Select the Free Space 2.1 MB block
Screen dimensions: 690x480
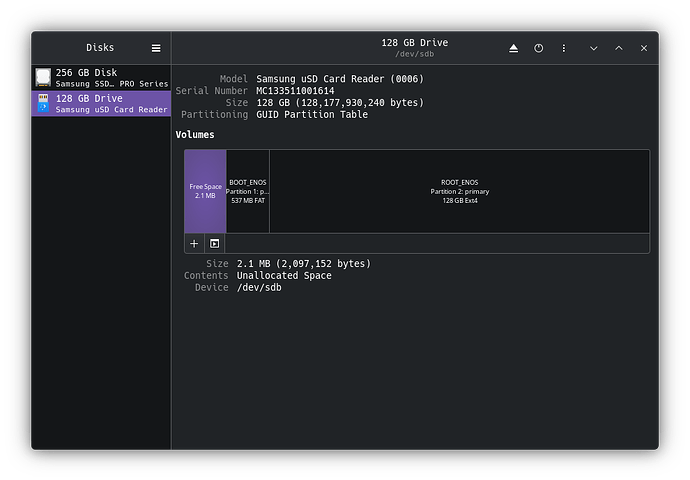205,191
